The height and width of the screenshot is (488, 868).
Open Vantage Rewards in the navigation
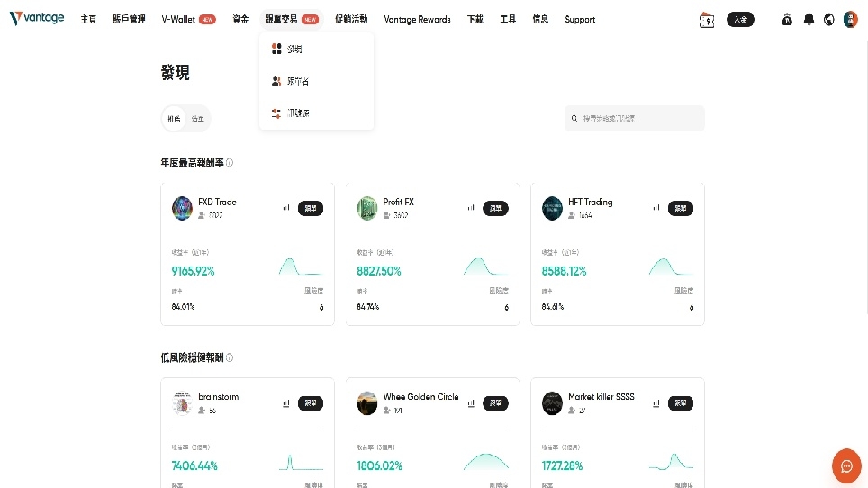[418, 20]
